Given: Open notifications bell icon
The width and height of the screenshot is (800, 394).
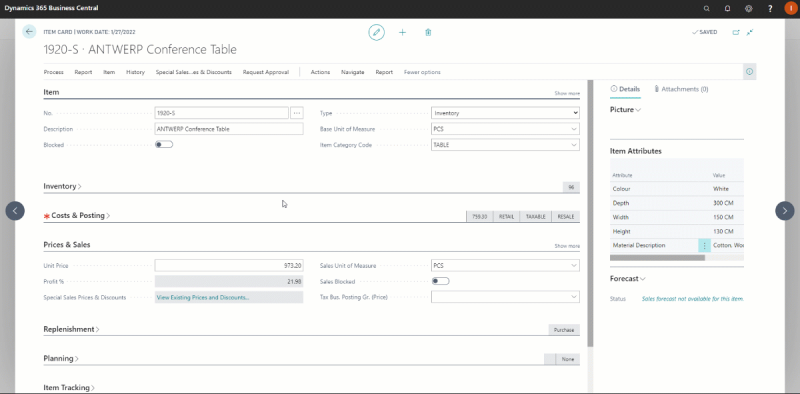Looking at the screenshot, I should [x=728, y=9].
